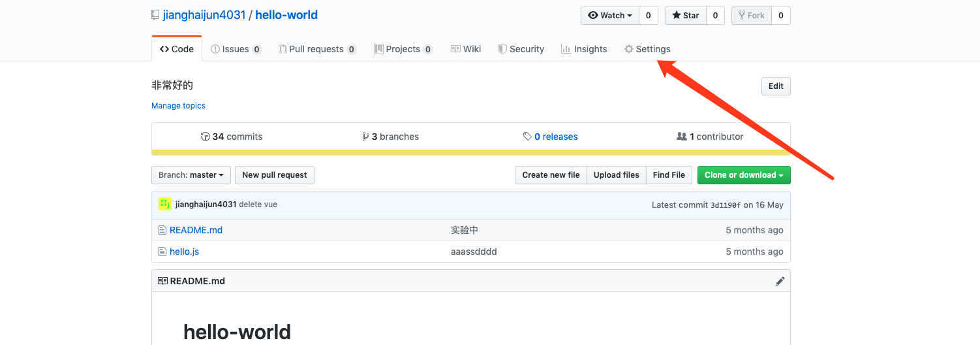980x345 pixels.
Task: Click the watchers count 0
Action: point(649,16)
